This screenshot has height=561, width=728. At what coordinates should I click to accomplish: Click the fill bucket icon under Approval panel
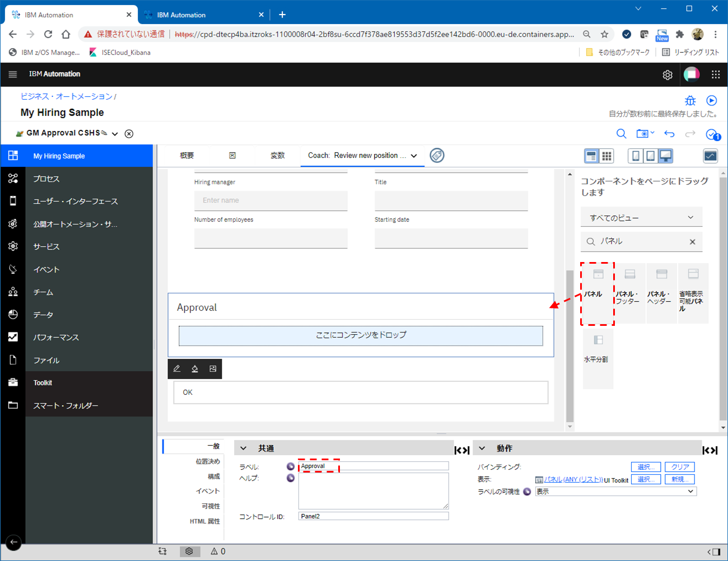[x=195, y=369]
